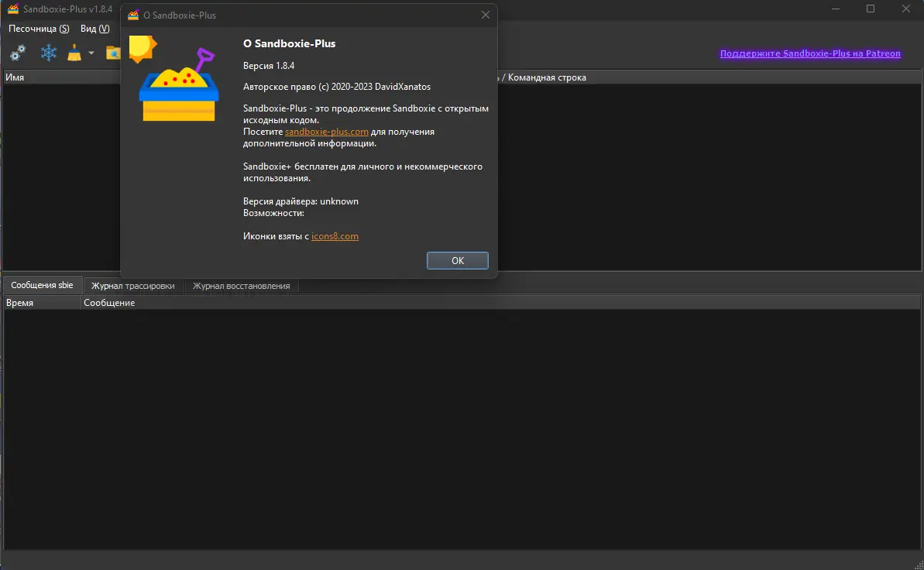Screen dimensions: 924x570
Task: Click the window resize grip corner
Action: click(x=918, y=565)
